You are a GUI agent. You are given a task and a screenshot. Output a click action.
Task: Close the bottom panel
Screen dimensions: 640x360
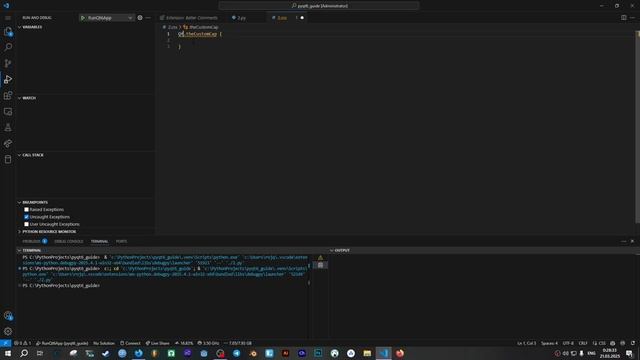tap(632, 241)
